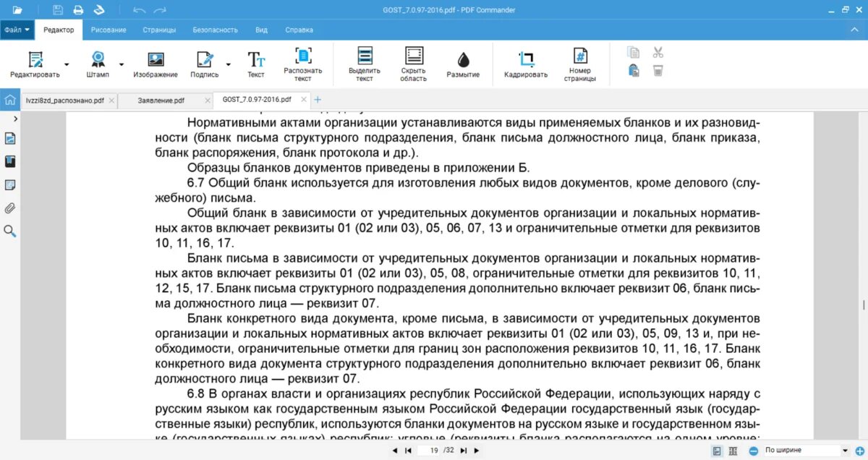Select the Размытие blur tool
868x460 pixels.
(x=463, y=64)
